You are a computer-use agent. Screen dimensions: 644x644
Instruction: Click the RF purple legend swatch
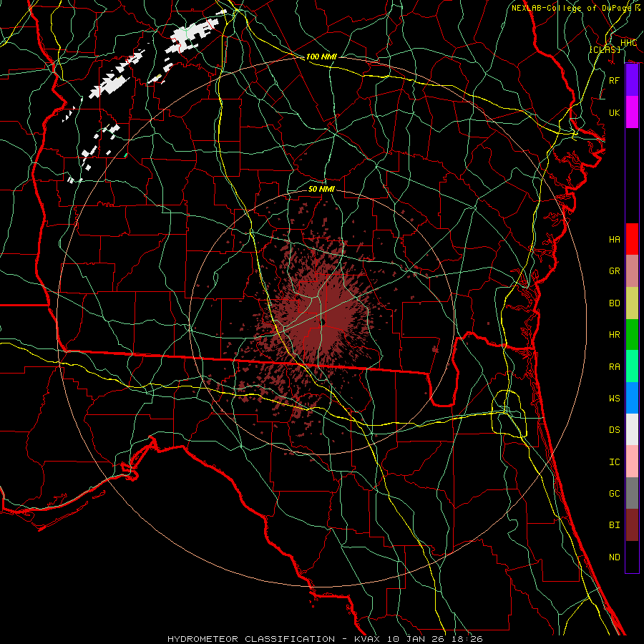(632, 80)
